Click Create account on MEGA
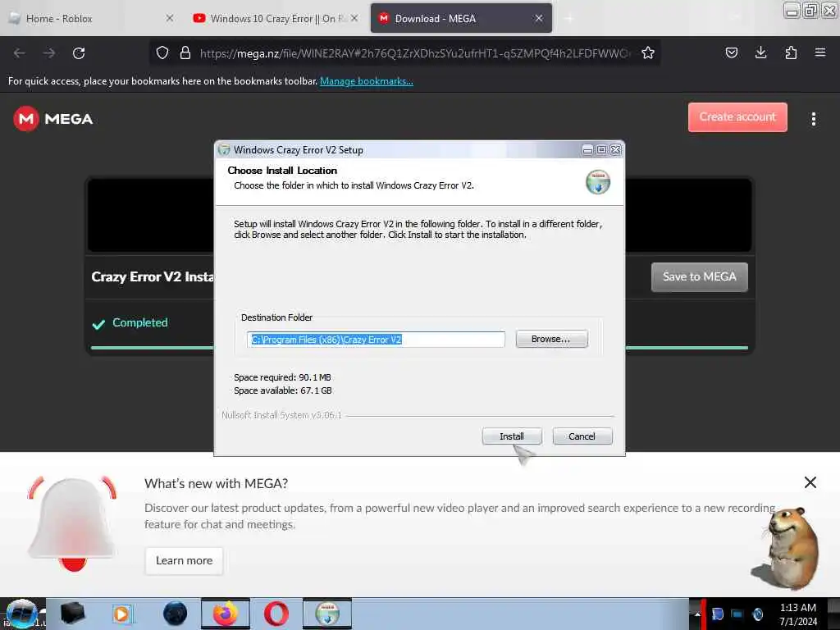 737,116
